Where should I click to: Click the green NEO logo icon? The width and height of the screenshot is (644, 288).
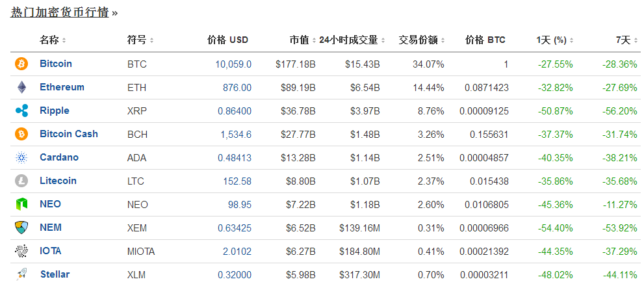(21, 204)
